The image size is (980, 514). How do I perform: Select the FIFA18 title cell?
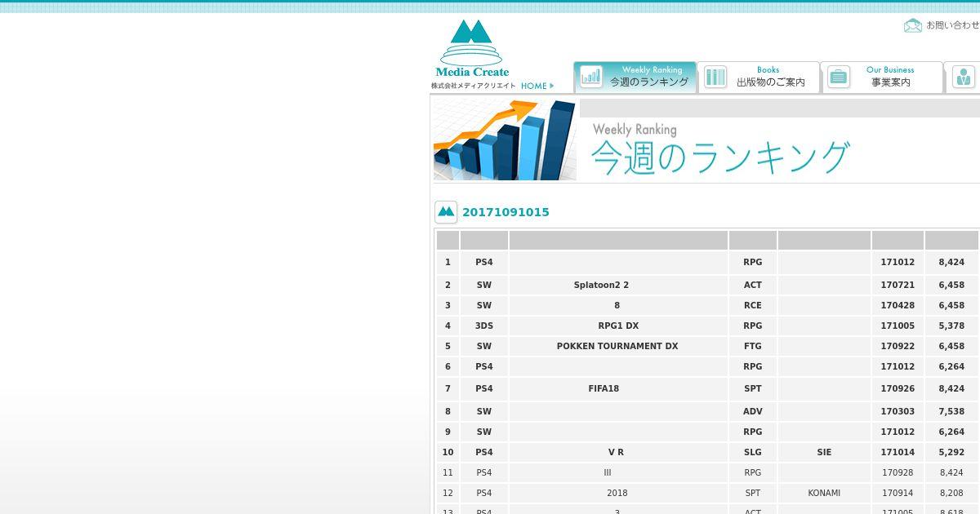[x=618, y=388]
